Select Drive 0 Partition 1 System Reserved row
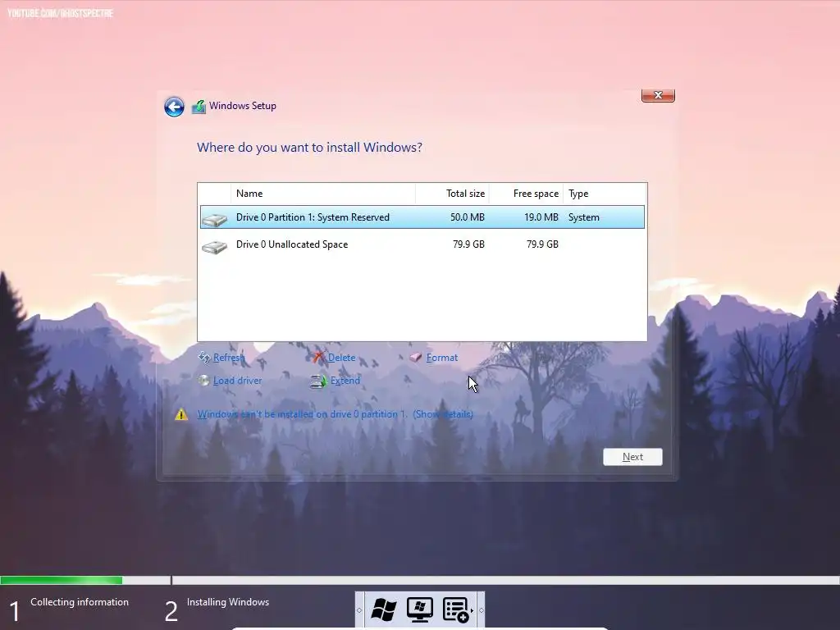The height and width of the screenshot is (630, 840). coord(422,217)
